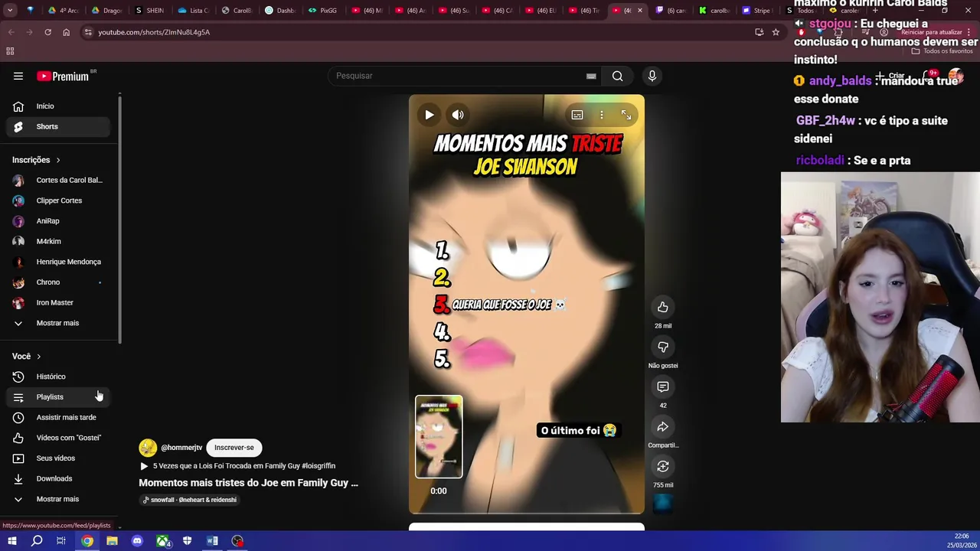Toggle captions on the short player
Image resolution: width=980 pixels, height=551 pixels.
pos(577,115)
